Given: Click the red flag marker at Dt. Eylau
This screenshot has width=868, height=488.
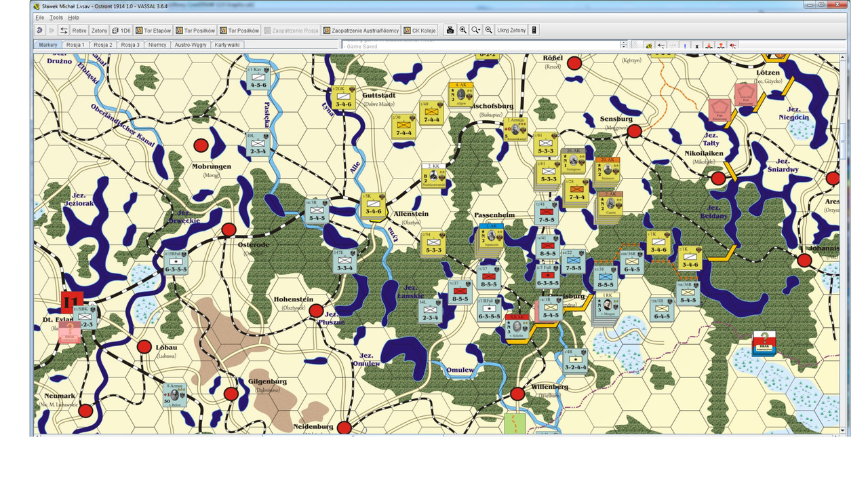Looking at the screenshot, I should (72, 301).
